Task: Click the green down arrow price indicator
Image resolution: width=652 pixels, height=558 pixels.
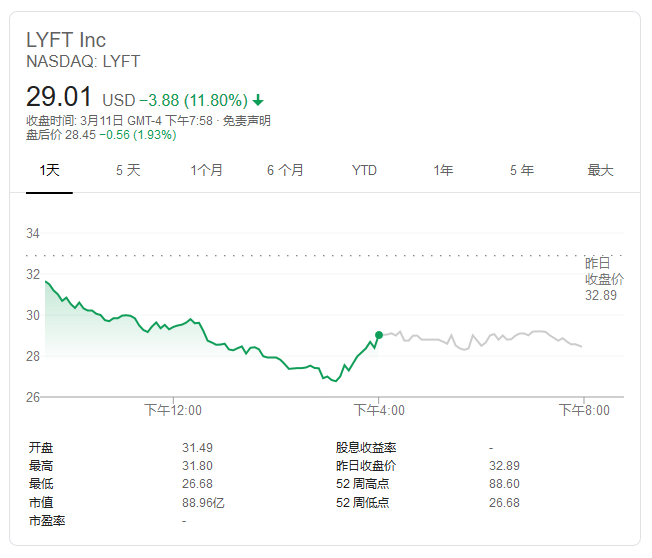Action: tap(258, 100)
